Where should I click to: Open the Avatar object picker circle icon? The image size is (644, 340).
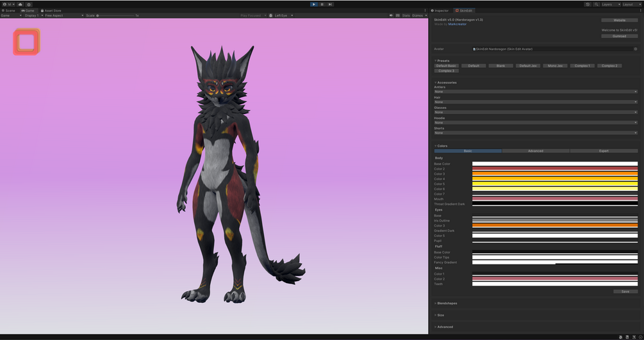click(636, 49)
